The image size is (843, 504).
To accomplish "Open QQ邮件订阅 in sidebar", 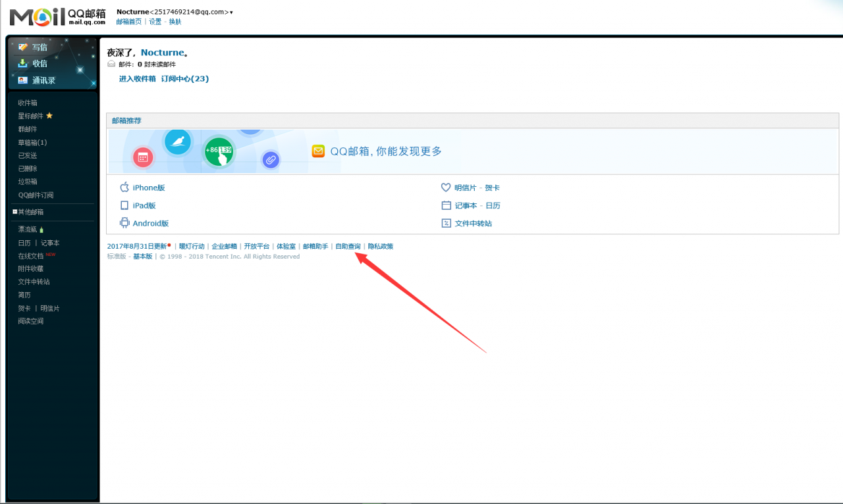I will 36,195.
